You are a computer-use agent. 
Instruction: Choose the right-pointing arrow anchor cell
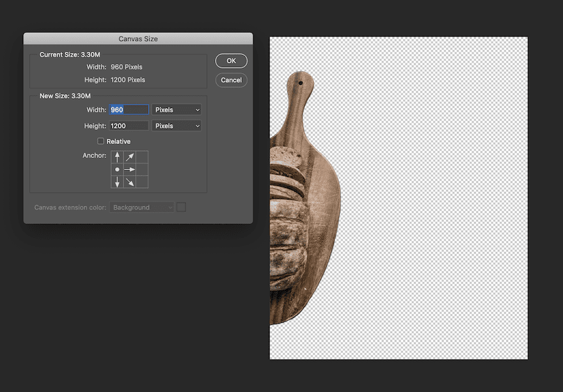[129, 169]
